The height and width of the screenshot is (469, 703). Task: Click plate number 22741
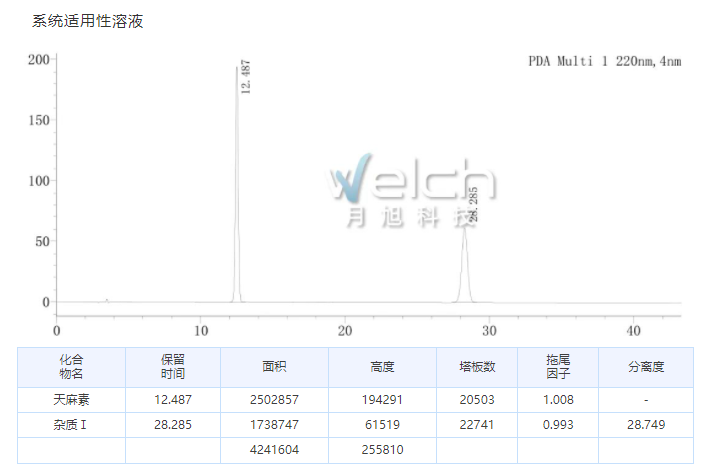(477, 425)
